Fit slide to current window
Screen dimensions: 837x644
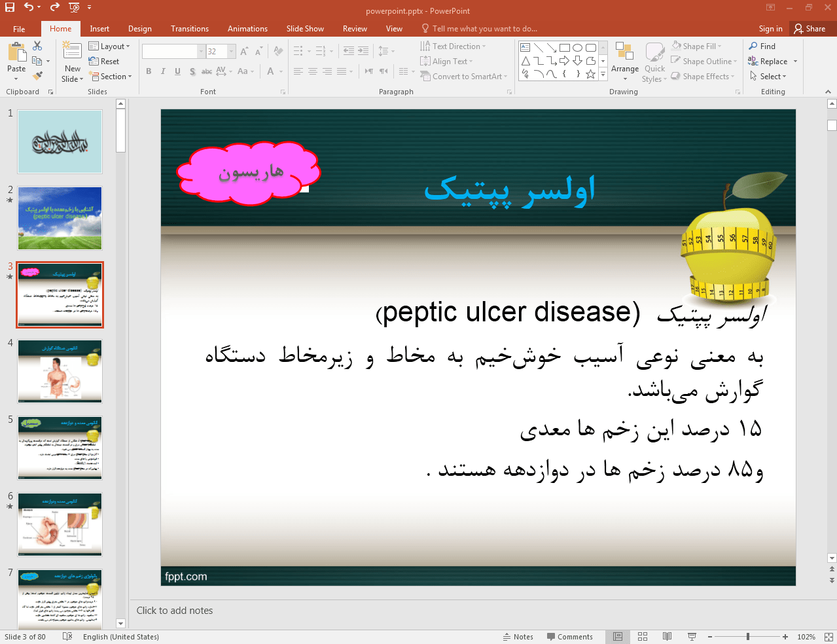click(x=828, y=637)
